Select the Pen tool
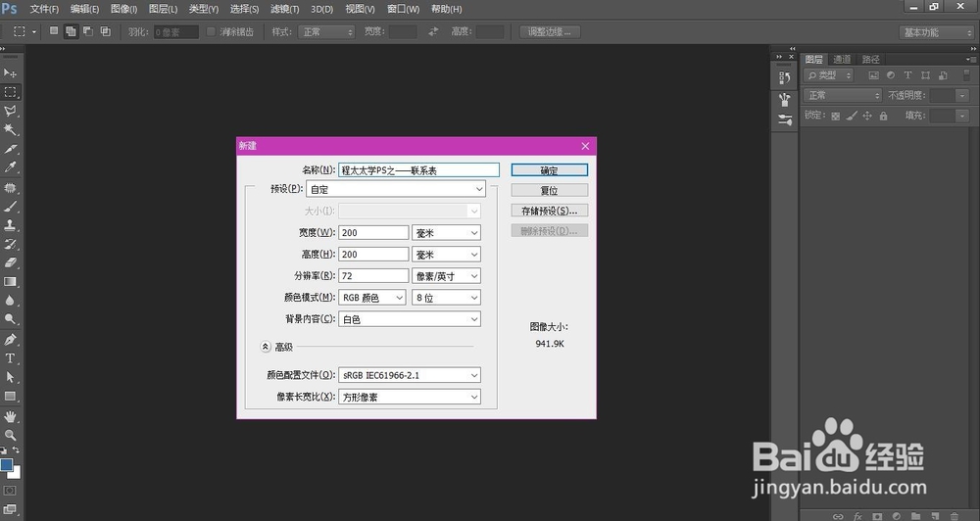 pos(10,339)
